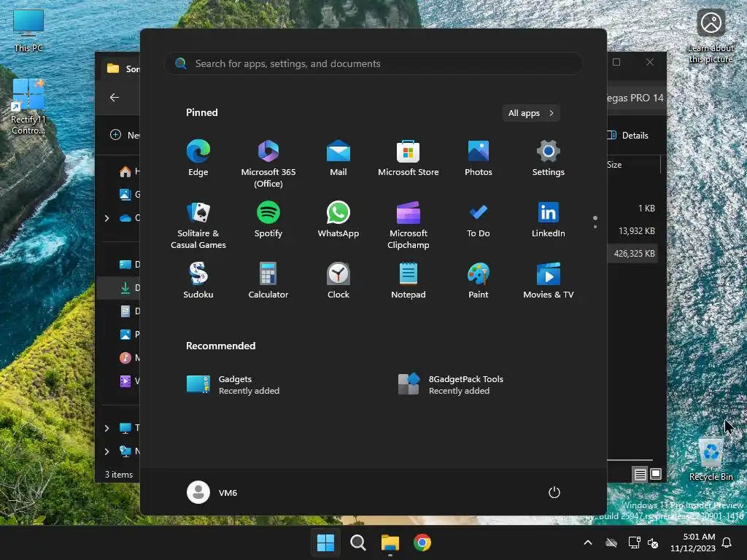
Task: Click the Start menu search field
Action: point(373,63)
